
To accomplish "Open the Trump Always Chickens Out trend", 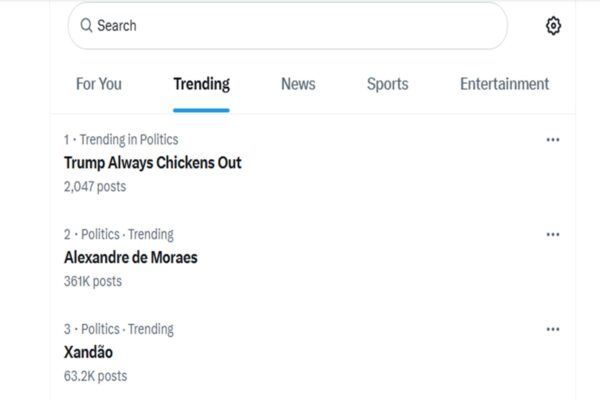I will (x=152, y=162).
